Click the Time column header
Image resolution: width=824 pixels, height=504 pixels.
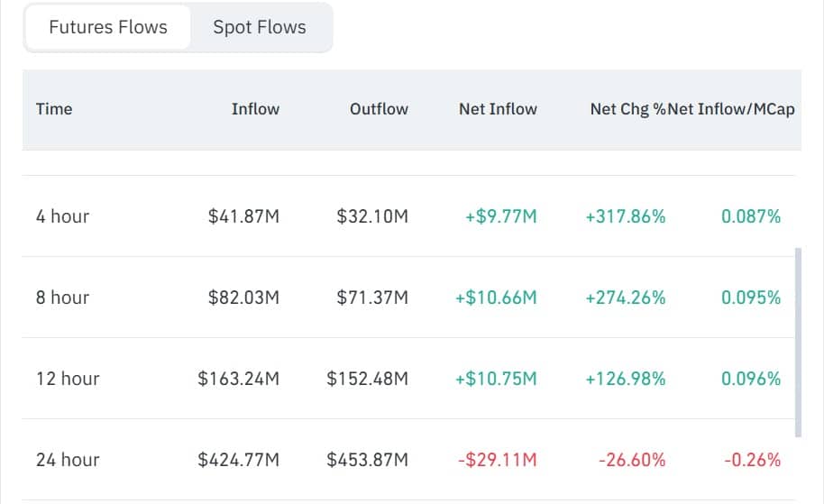54,109
